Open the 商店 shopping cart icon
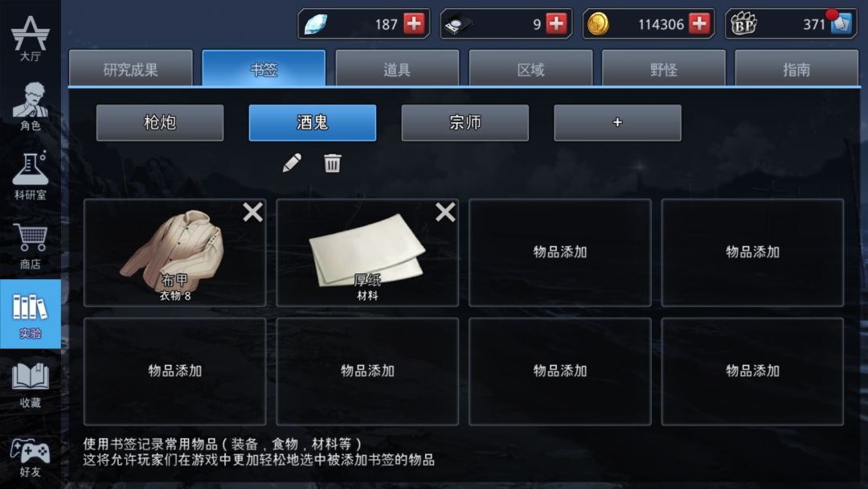 [31, 245]
